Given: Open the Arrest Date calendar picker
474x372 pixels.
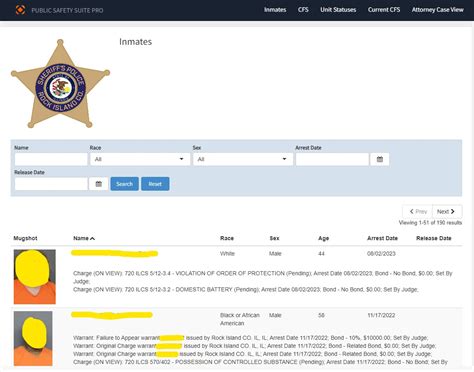Looking at the screenshot, I should (x=380, y=159).
